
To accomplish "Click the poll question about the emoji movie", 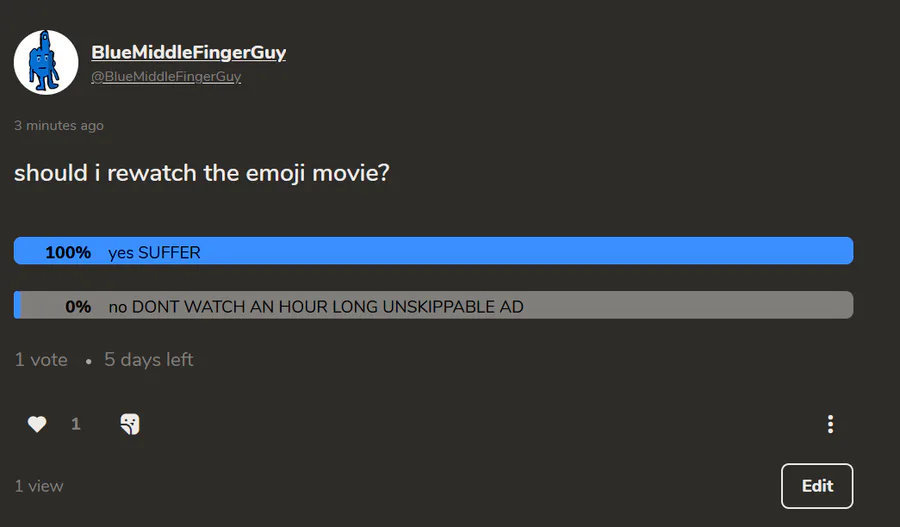I will point(201,173).
